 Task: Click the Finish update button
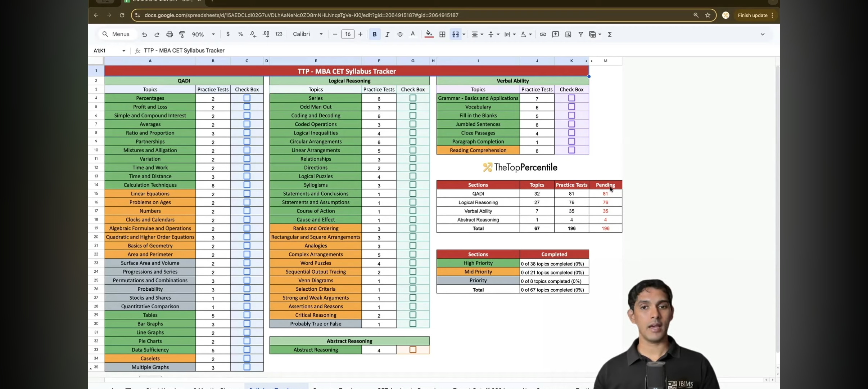(752, 15)
